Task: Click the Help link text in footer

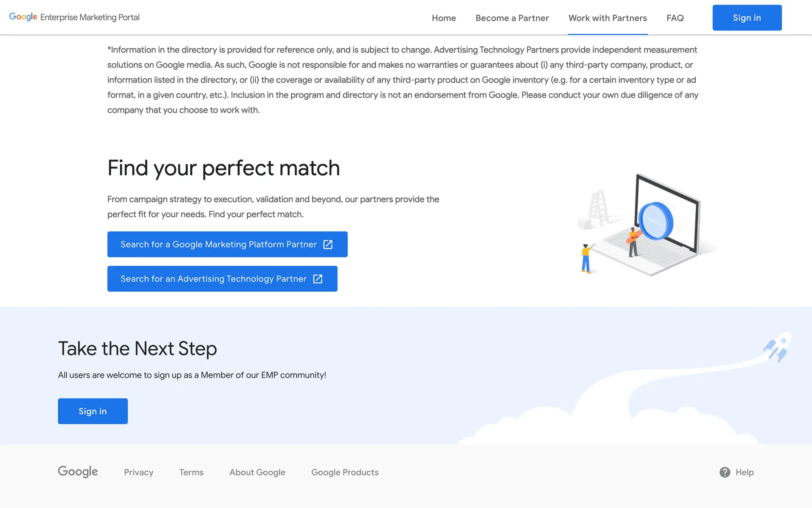Action: pos(744,472)
